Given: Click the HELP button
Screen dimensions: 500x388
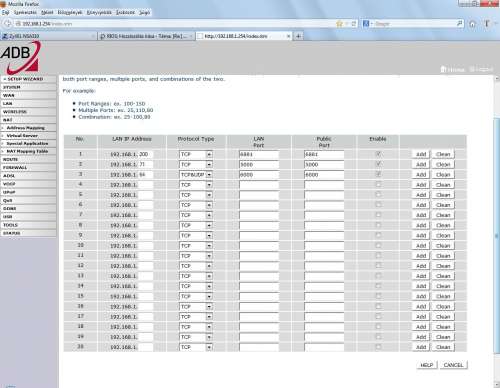Looking at the screenshot, I should tap(427, 365).
